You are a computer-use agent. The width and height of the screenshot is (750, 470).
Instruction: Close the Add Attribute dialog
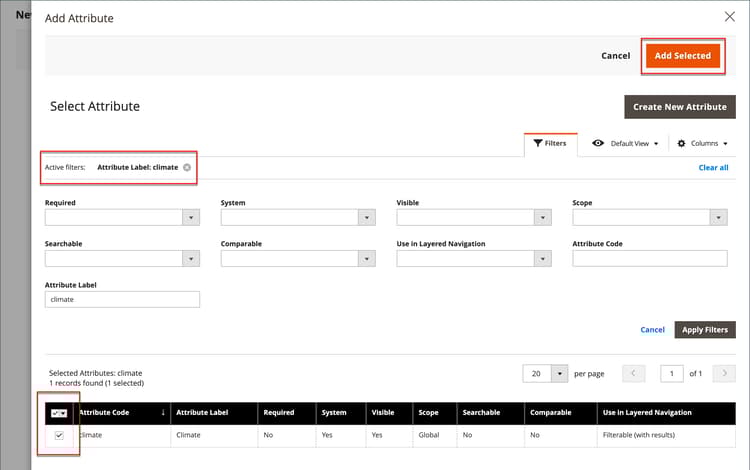[x=729, y=17]
